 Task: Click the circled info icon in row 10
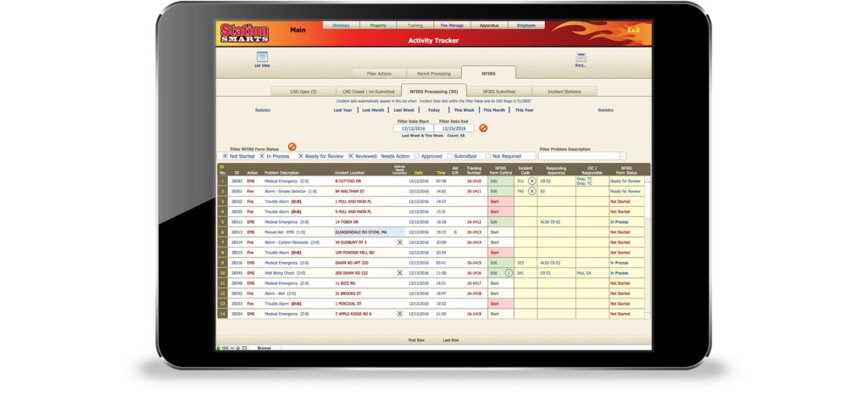point(509,273)
